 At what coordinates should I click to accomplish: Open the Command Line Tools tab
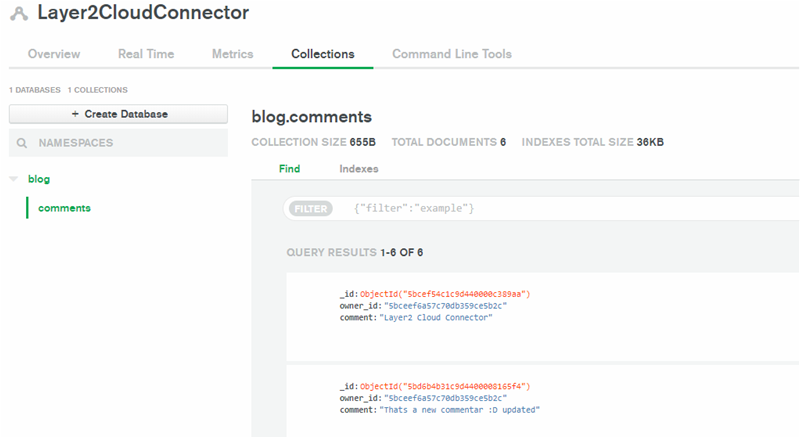452,54
